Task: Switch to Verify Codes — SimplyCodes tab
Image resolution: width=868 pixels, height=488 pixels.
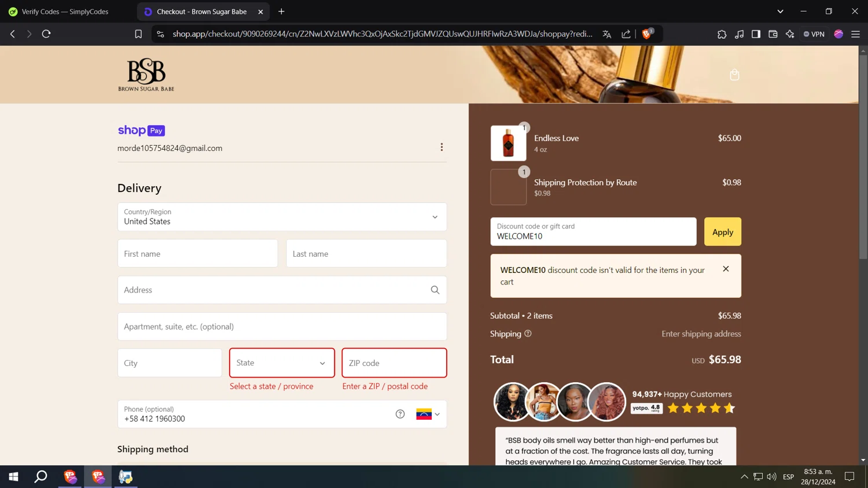Action: [x=65, y=12]
